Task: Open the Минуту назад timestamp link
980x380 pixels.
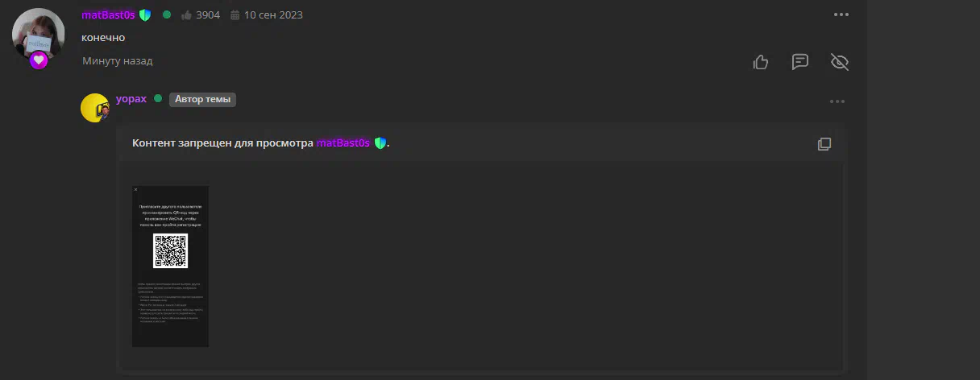Action: (117, 61)
